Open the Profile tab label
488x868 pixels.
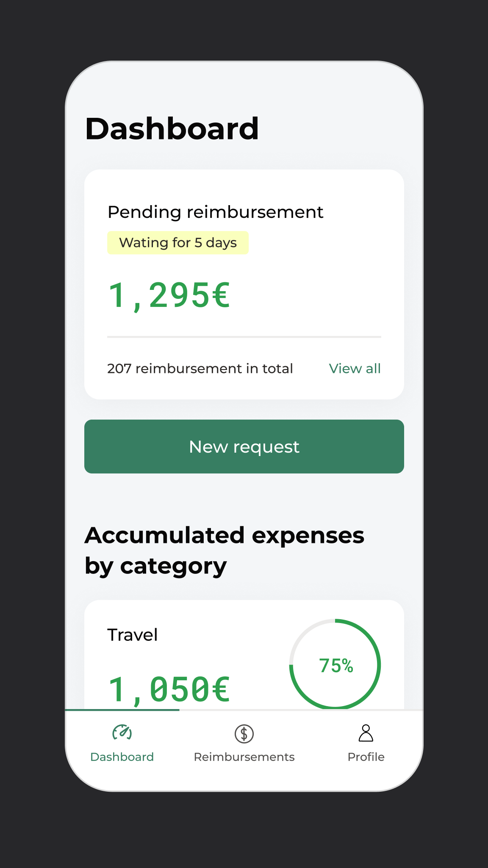coord(366,757)
